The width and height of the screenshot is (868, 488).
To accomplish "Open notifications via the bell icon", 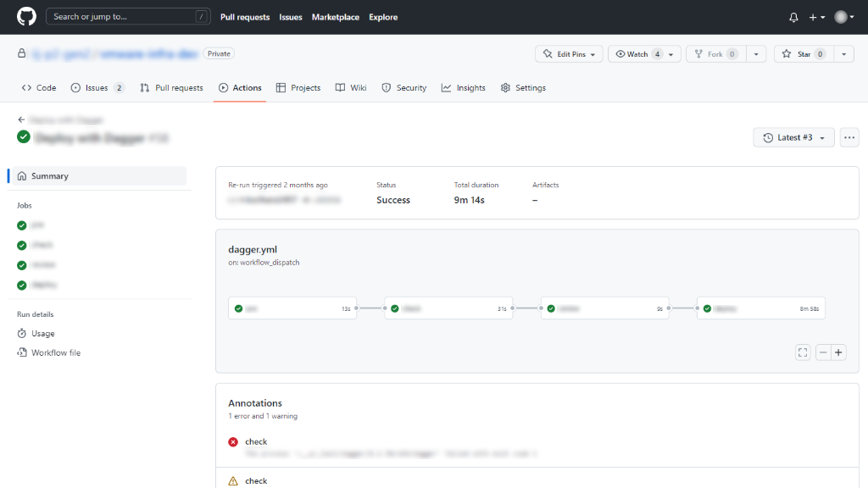I will [795, 17].
